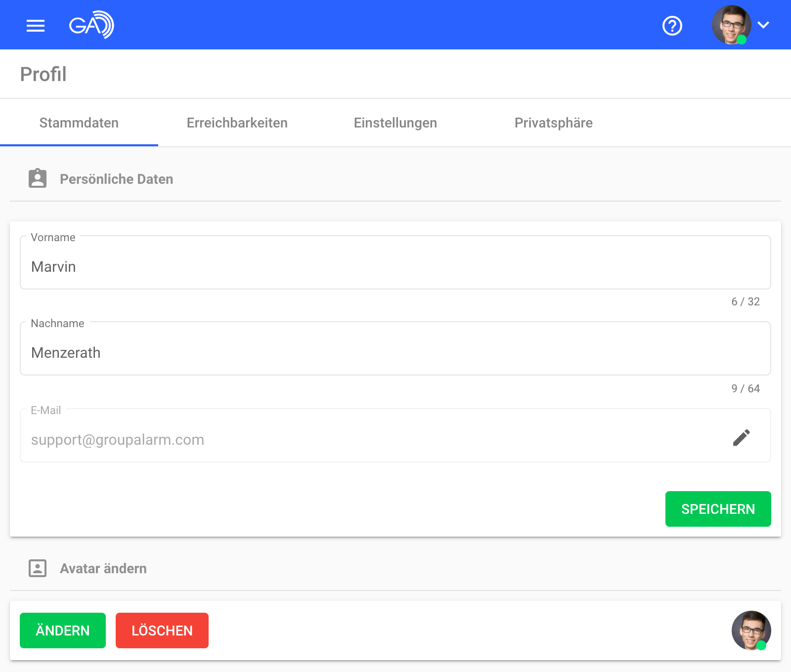Viewport: 791px width, 672px height.
Task: Click the pencil icon to edit E-Mail
Action: [x=741, y=437]
